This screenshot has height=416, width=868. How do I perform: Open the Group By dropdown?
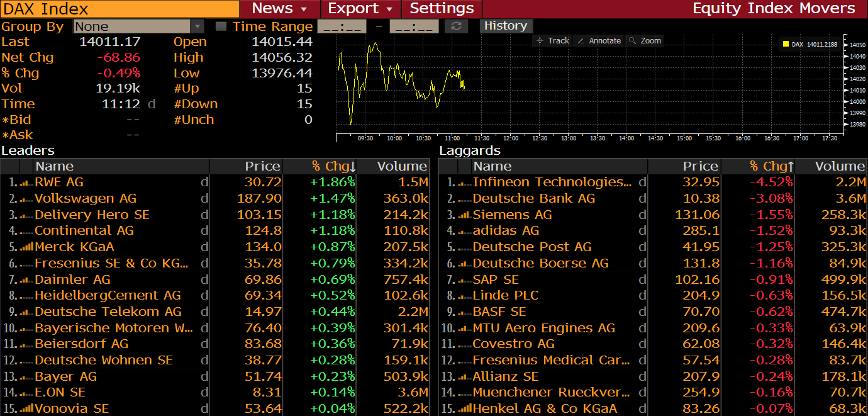point(198,26)
